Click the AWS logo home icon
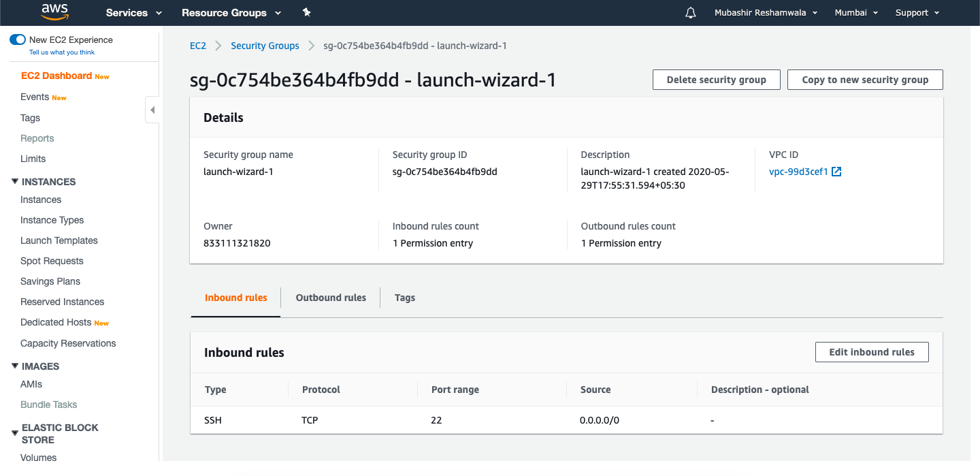This screenshot has height=476, width=980. pos(54,12)
